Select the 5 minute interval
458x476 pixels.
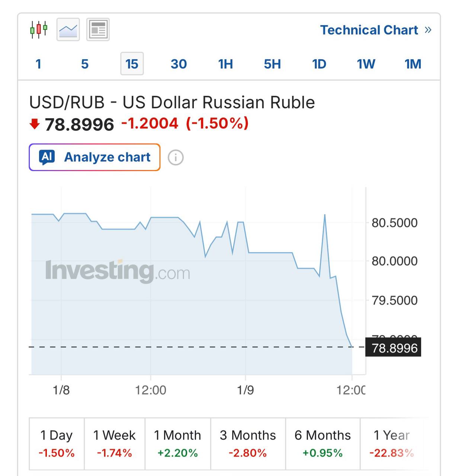point(85,64)
